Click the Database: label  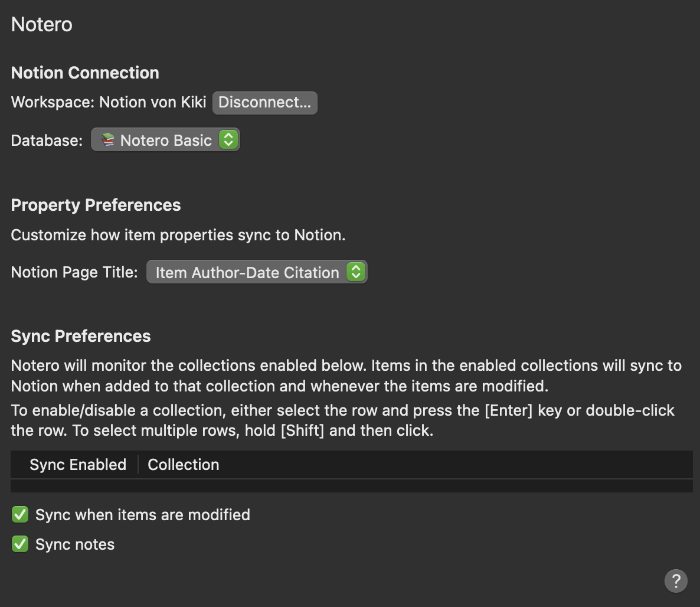(47, 141)
